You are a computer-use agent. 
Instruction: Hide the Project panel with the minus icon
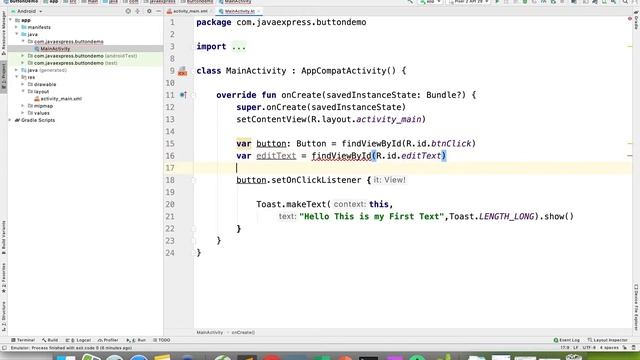tap(158, 11)
